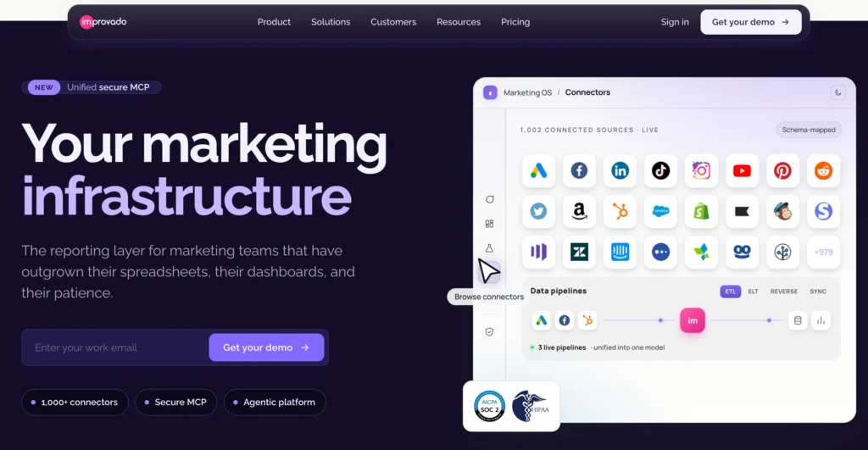Open the +979 more connectors tile
This screenshot has width=868, height=450.
point(823,252)
